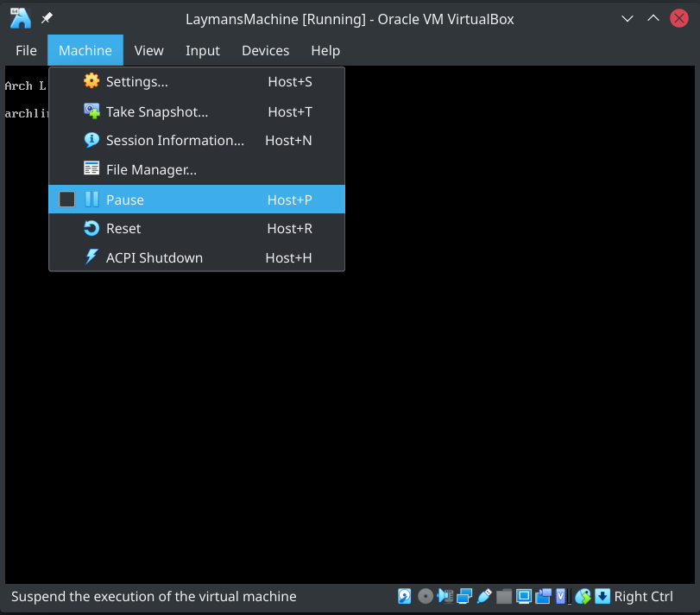This screenshot has height=615, width=700.
Task: Click the File Manager list icon
Action: (x=91, y=168)
